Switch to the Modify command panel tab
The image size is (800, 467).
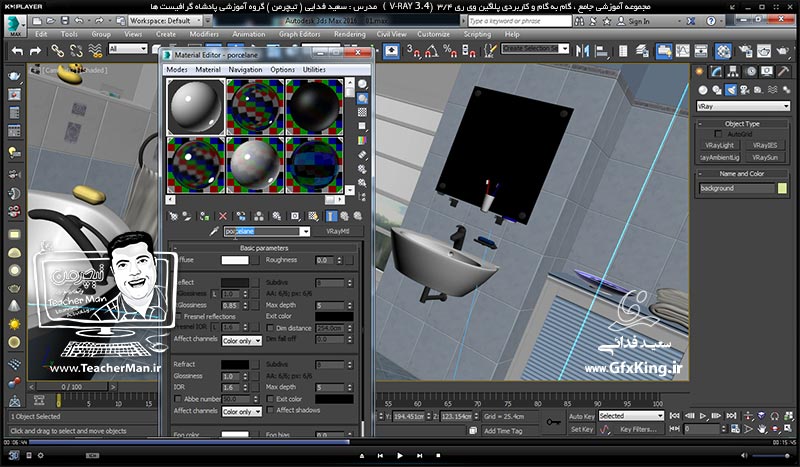click(x=716, y=71)
